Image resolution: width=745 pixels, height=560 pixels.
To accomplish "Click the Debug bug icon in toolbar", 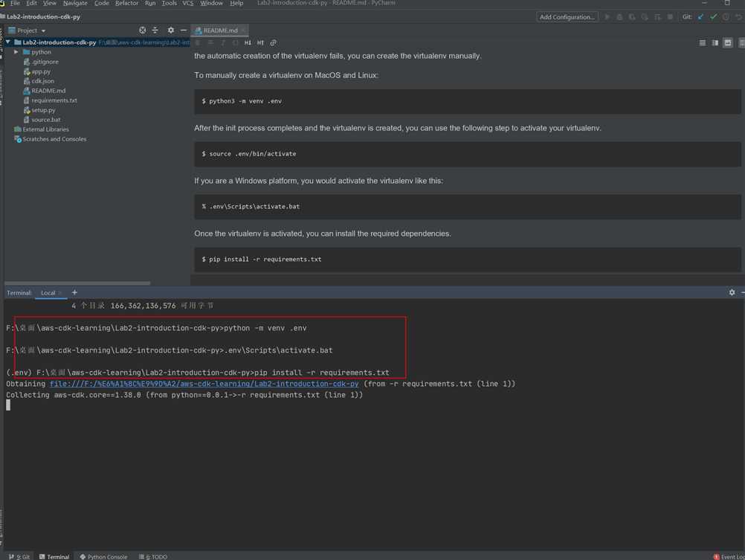I will pyautogui.click(x=619, y=16).
